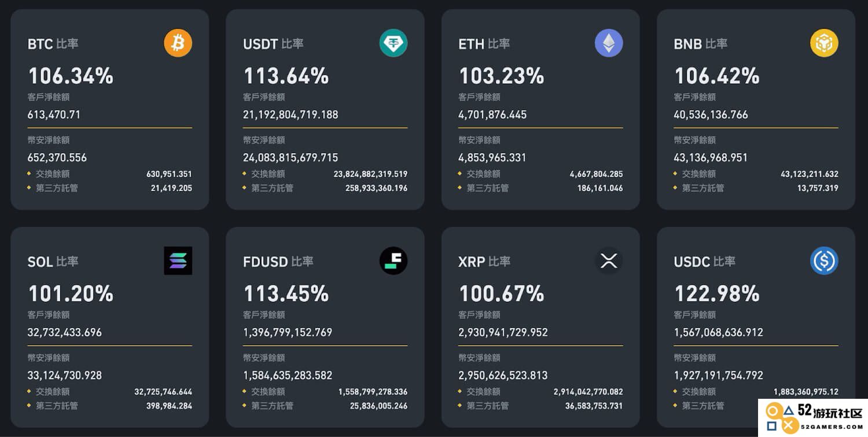Screen dimensions: 868x437
Task: Click the Solana SOL logo icon
Action: click(x=178, y=261)
